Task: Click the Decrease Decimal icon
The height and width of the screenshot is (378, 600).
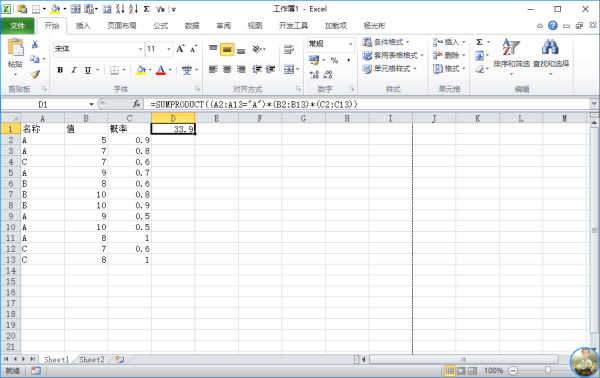Action: click(328, 74)
